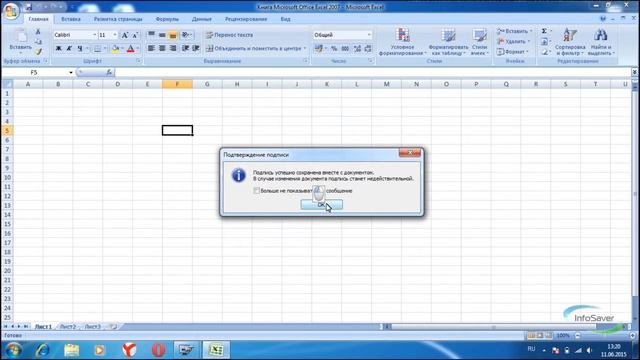Switch to the Формулы ribbon tab
Viewport: 640px width, 360px height.
pyautogui.click(x=167, y=19)
